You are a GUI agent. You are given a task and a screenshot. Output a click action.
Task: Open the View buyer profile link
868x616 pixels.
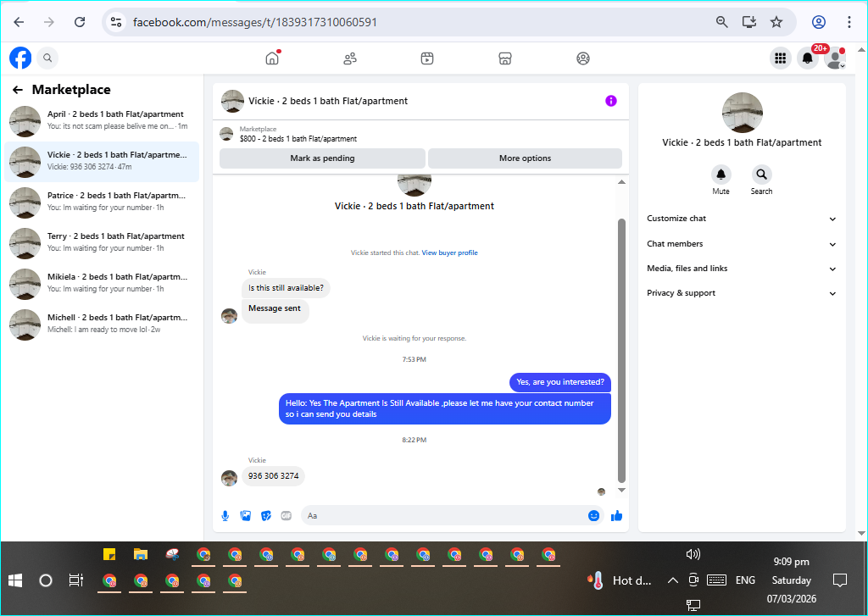449,253
